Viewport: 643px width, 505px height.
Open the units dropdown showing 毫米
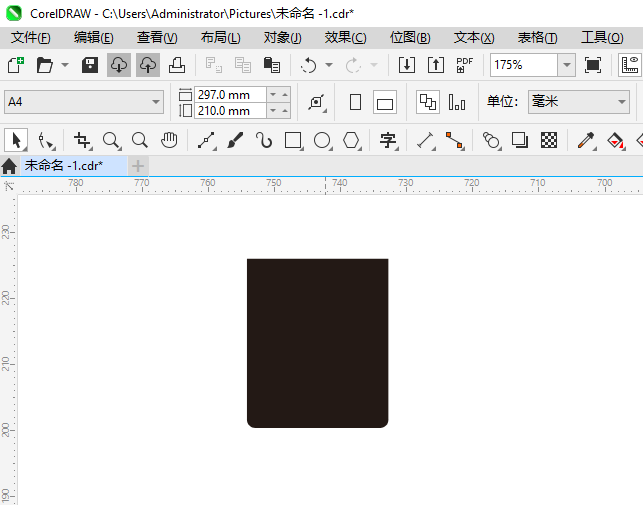pyautogui.click(x=579, y=102)
